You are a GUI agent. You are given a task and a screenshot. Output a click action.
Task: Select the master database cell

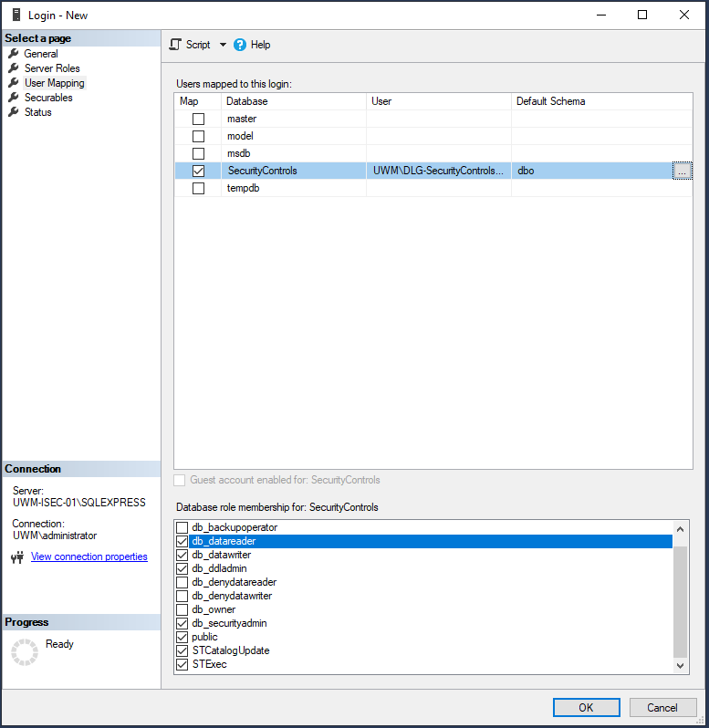point(294,119)
